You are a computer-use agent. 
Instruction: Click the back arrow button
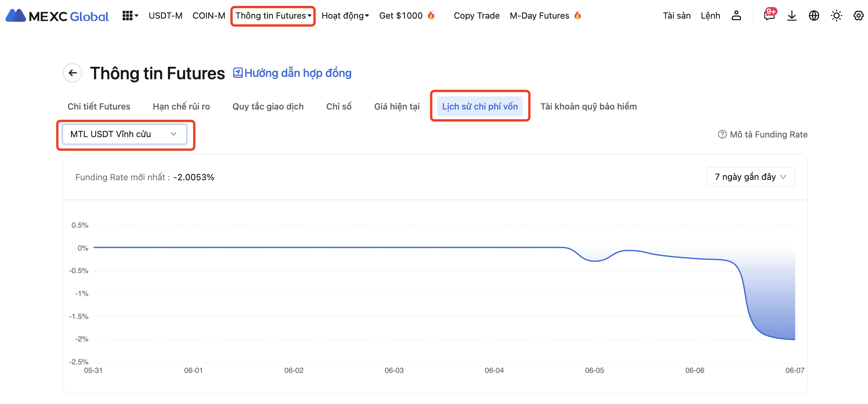pos(73,73)
